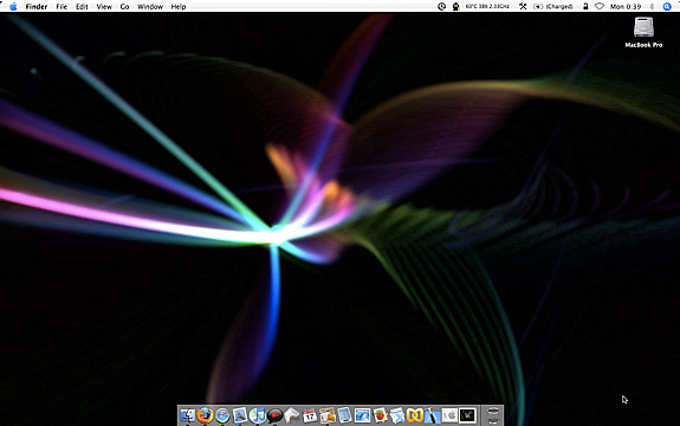Open the Apple menu
The height and width of the screenshot is (426, 680).
(x=13, y=7)
